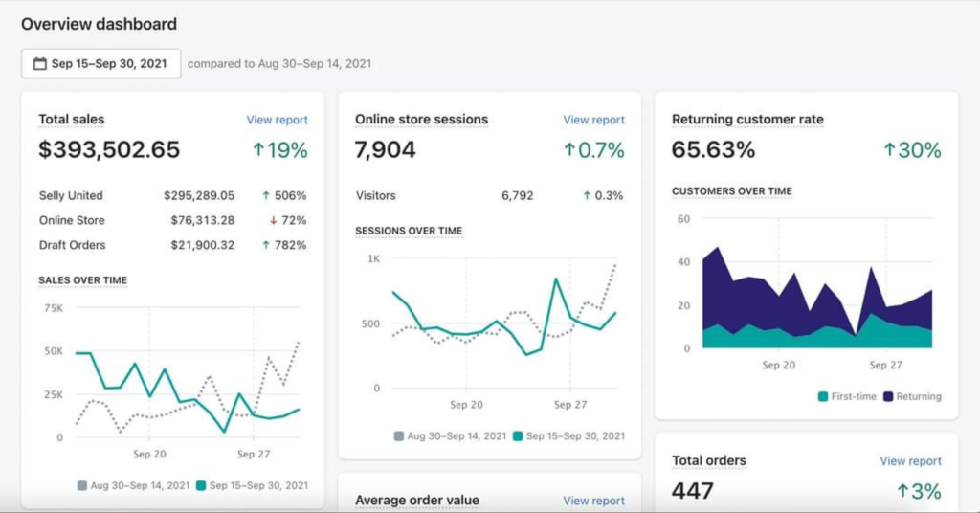Click the Total orders heading
This screenshot has height=513, width=980.
pos(708,461)
